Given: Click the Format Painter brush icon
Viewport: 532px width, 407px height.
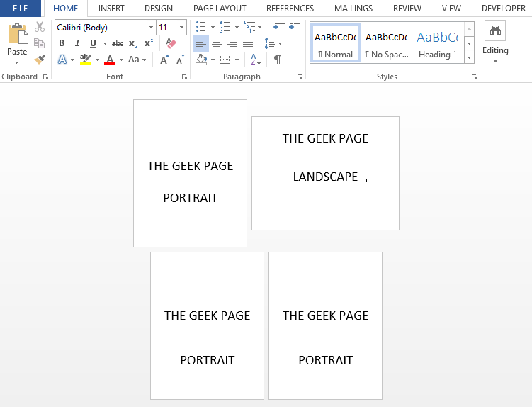Looking at the screenshot, I should (x=40, y=60).
